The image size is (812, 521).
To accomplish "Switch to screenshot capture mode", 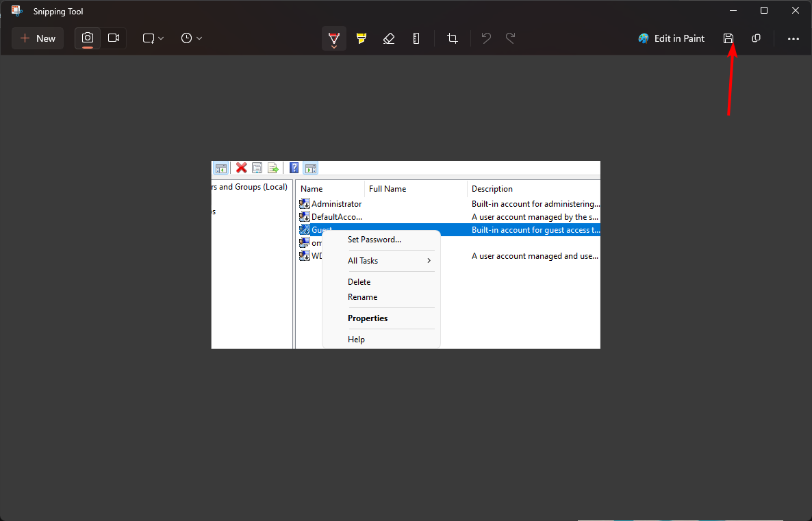I will 87,38.
